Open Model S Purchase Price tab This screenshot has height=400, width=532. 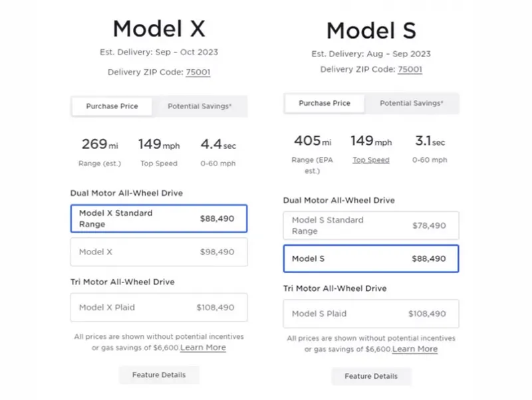[325, 104]
